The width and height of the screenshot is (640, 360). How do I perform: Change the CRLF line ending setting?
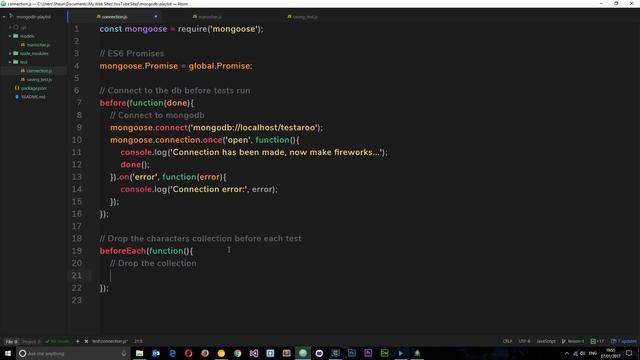[x=507, y=341]
